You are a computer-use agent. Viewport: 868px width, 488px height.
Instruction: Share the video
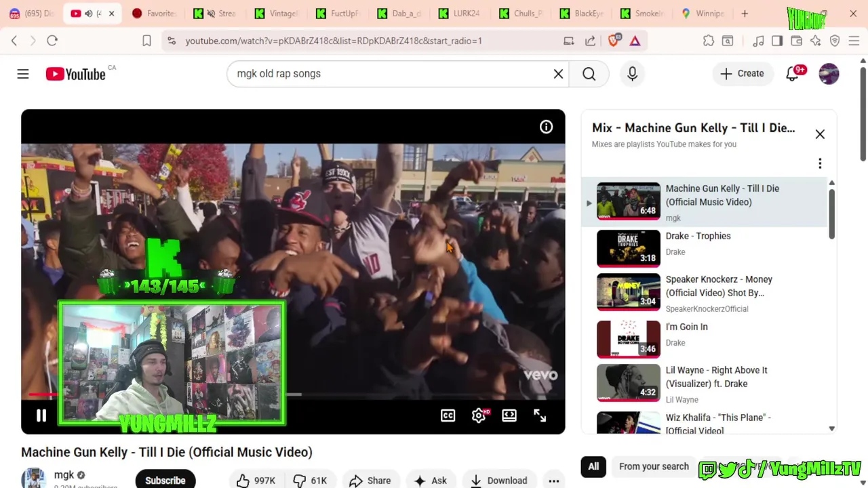point(370,481)
